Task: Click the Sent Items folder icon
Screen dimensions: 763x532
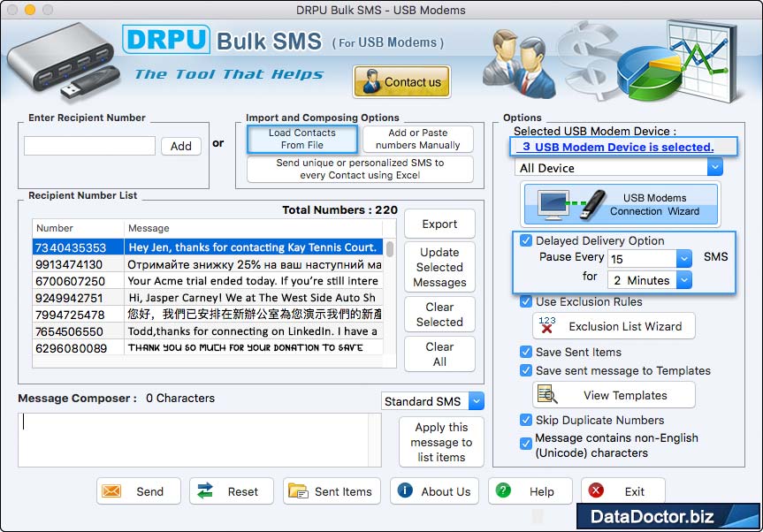Action: 298,491
